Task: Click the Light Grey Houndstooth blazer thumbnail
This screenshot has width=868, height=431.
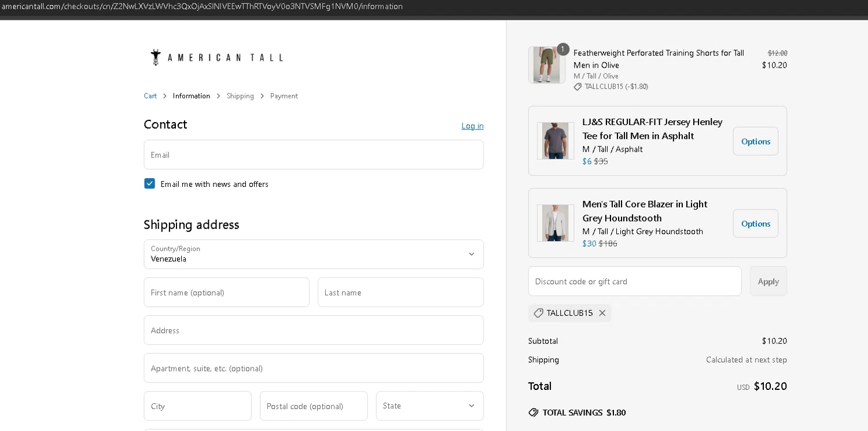Action: click(556, 223)
